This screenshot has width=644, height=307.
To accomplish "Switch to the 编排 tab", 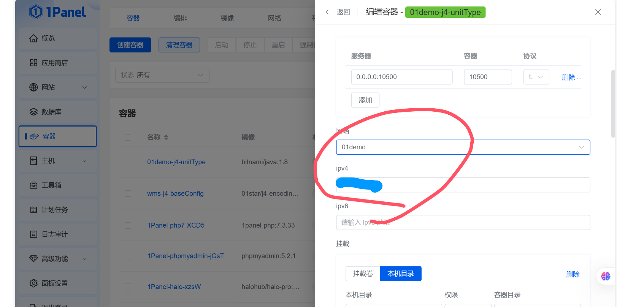I will (180, 18).
